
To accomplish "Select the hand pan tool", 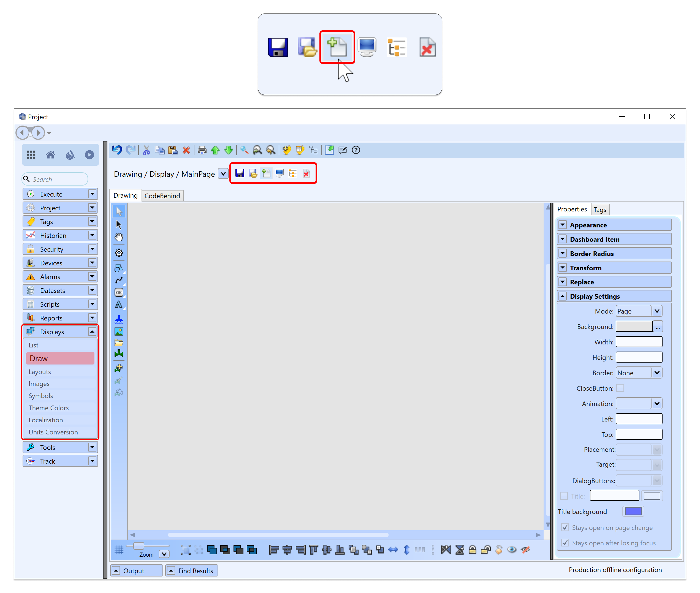I will [119, 237].
